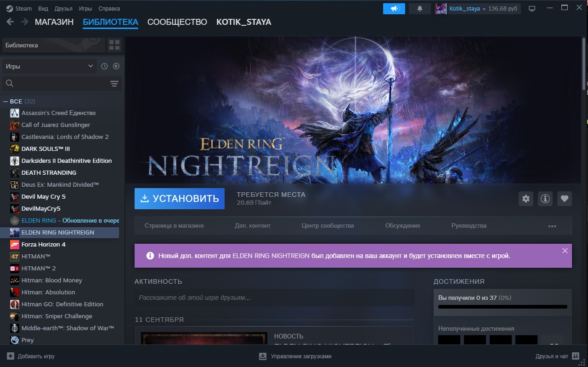Click the Hitman: Absolution icon
This screenshot has width=588, height=367.
point(15,292)
